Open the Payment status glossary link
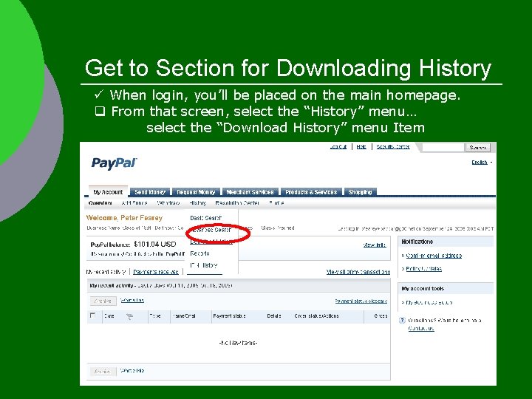532x399 pixels. 361,301
